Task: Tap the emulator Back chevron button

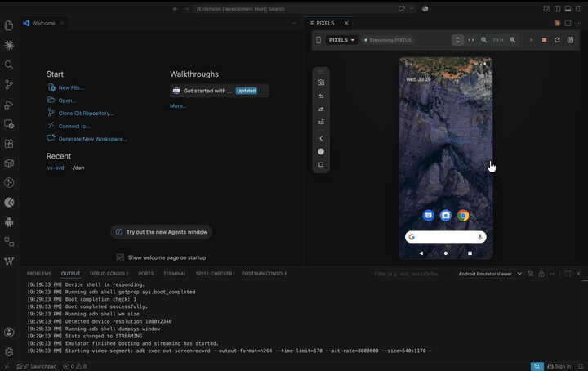Action: pos(321,138)
